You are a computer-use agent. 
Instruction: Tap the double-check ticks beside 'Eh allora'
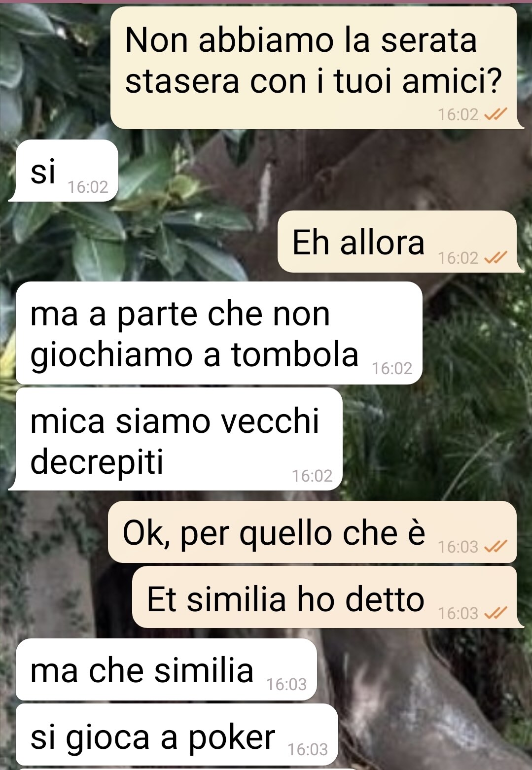point(496,258)
